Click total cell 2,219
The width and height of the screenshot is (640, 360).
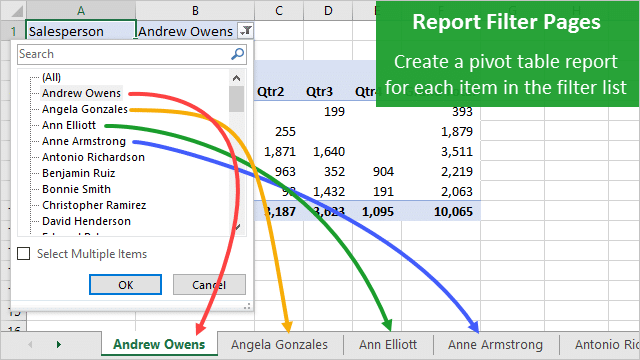pyautogui.click(x=457, y=171)
